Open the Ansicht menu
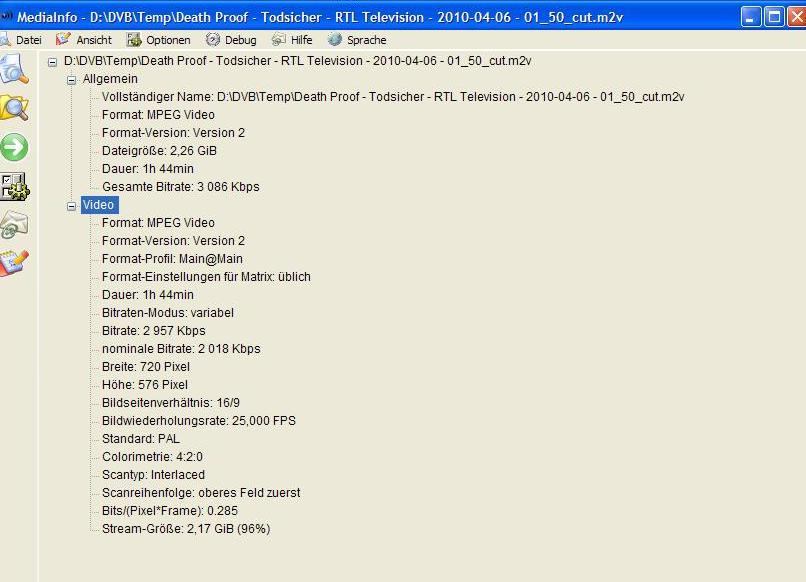 [84, 40]
